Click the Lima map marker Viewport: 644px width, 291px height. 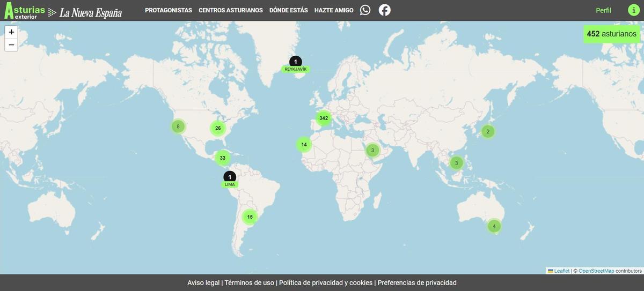230,177
